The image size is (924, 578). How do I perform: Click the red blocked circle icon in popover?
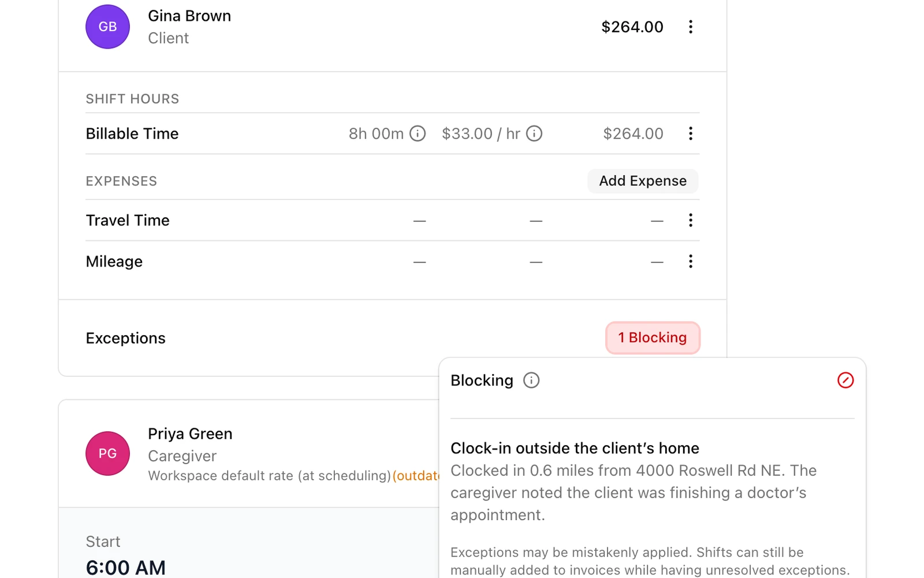(x=845, y=380)
